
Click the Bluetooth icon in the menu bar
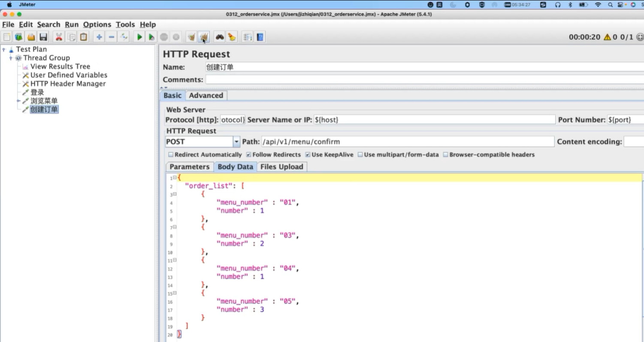(570, 5)
